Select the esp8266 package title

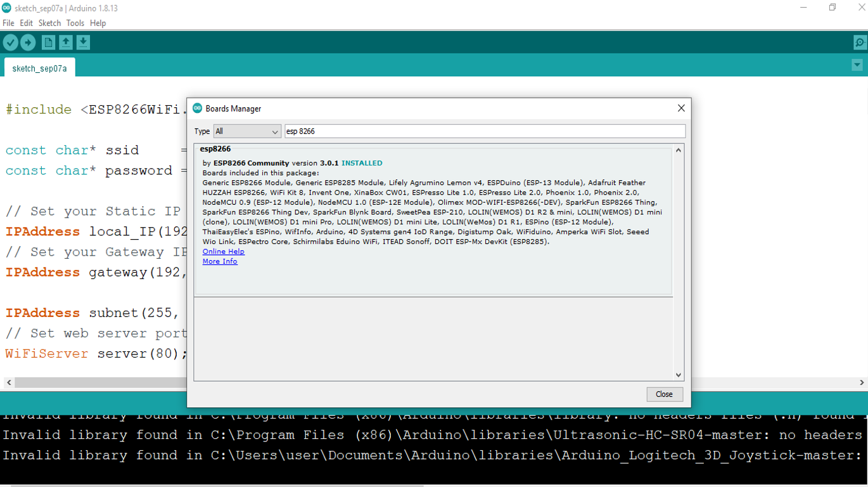215,149
